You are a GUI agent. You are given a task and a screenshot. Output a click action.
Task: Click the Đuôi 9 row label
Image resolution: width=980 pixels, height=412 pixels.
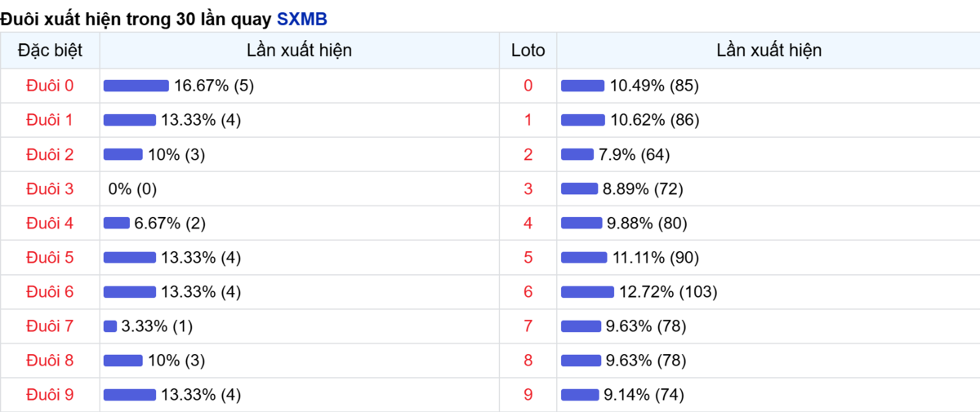tap(50, 395)
